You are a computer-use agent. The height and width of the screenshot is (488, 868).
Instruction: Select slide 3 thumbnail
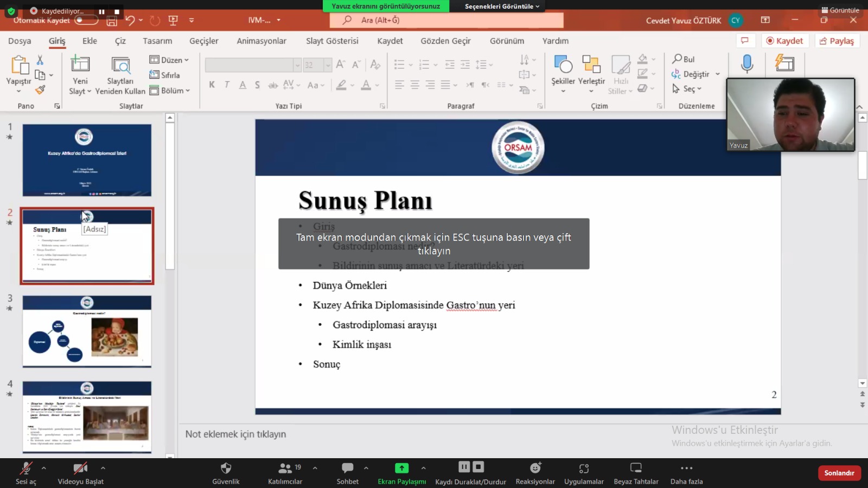tap(87, 331)
